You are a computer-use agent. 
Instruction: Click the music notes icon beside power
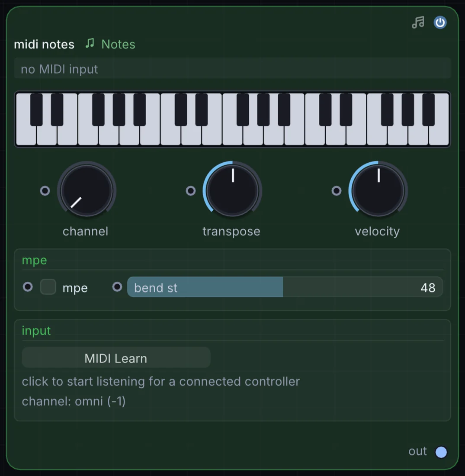418,23
